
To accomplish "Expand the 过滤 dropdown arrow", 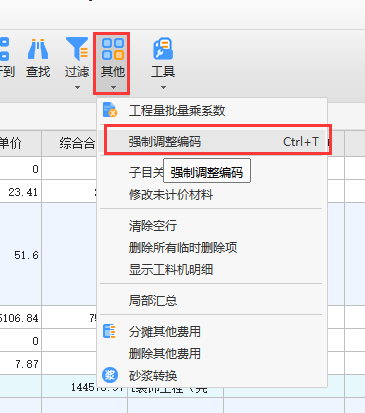I will click(x=77, y=88).
